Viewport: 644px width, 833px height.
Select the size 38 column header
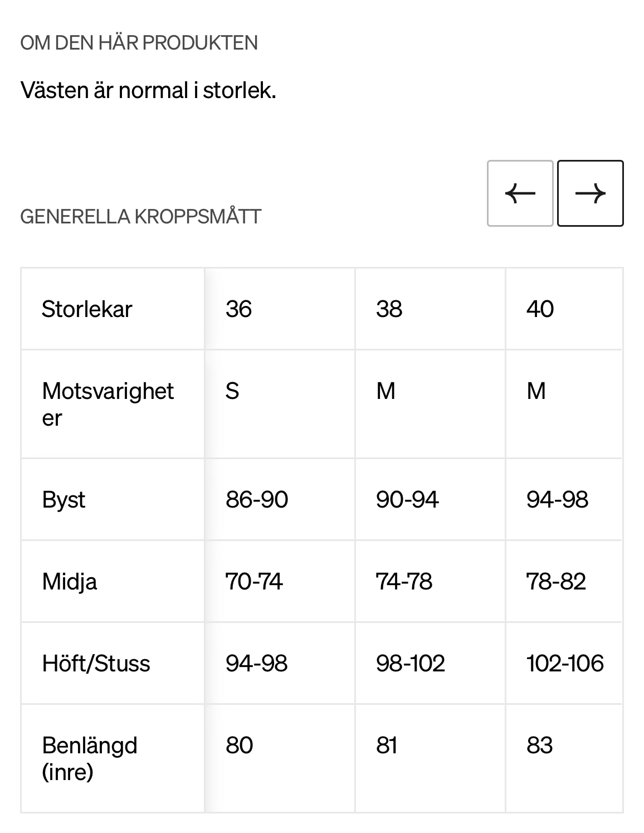pyautogui.click(x=389, y=309)
